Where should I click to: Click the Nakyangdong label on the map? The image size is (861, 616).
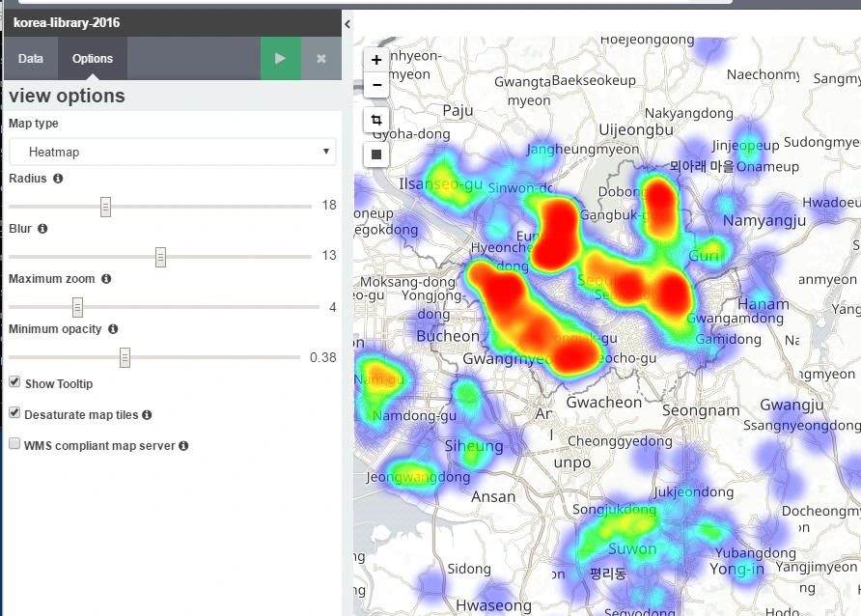(x=688, y=114)
